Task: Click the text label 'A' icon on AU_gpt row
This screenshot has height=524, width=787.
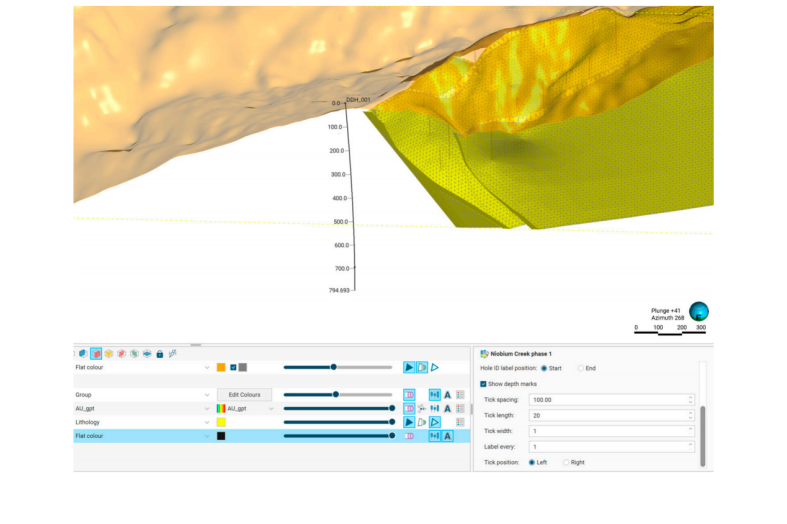Action: coord(447,409)
